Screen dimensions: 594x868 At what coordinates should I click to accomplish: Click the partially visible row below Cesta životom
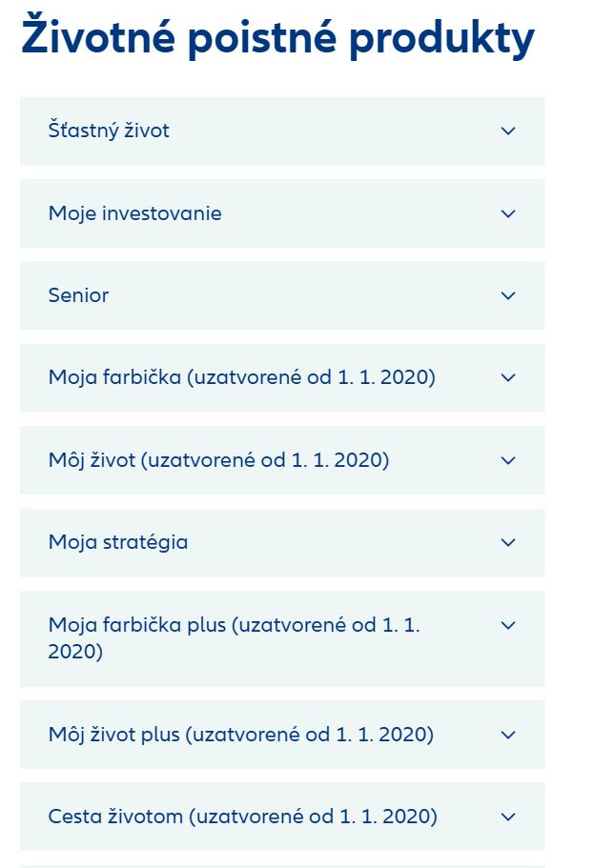(282, 865)
